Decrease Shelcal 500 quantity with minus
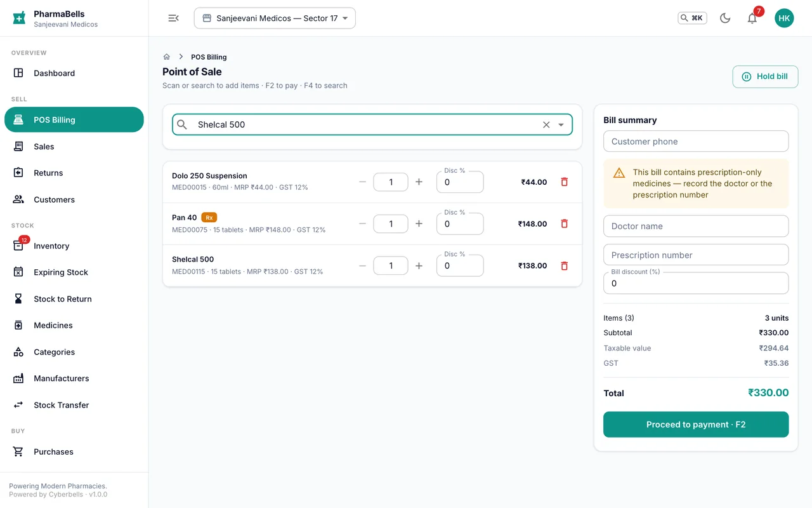Viewport: 812px width, 508px height. pos(362,265)
